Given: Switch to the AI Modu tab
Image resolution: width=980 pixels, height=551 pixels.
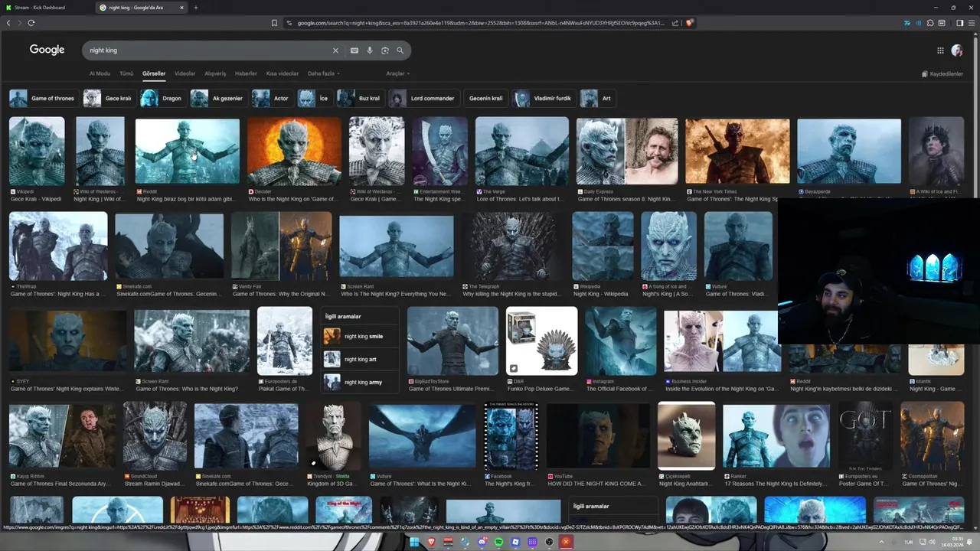Looking at the screenshot, I should click(100, 73).
